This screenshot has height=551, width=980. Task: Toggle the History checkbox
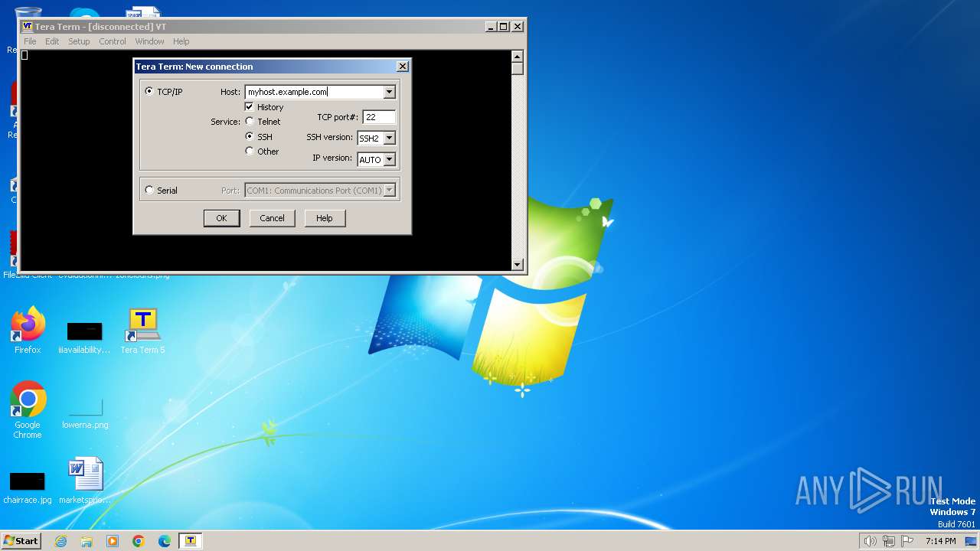[x=249, y=106]
